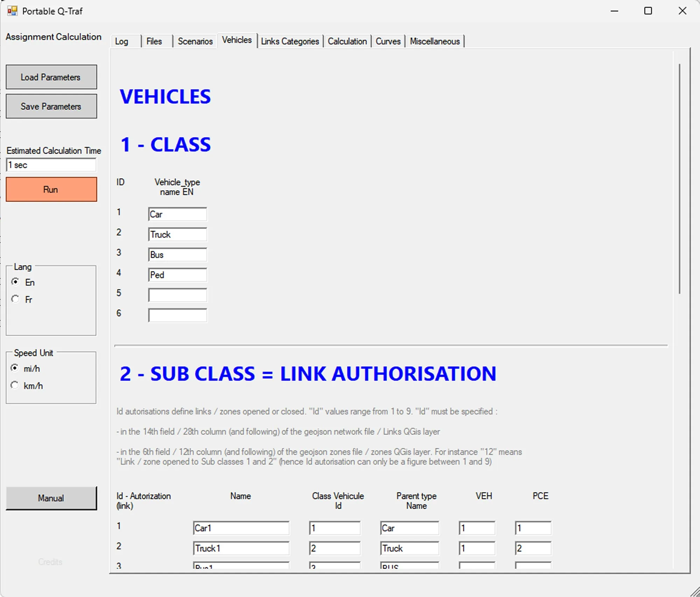Select the En language radio button
Image resolution: width=700 pixels, height=597 pixels.
pos(15,282)
